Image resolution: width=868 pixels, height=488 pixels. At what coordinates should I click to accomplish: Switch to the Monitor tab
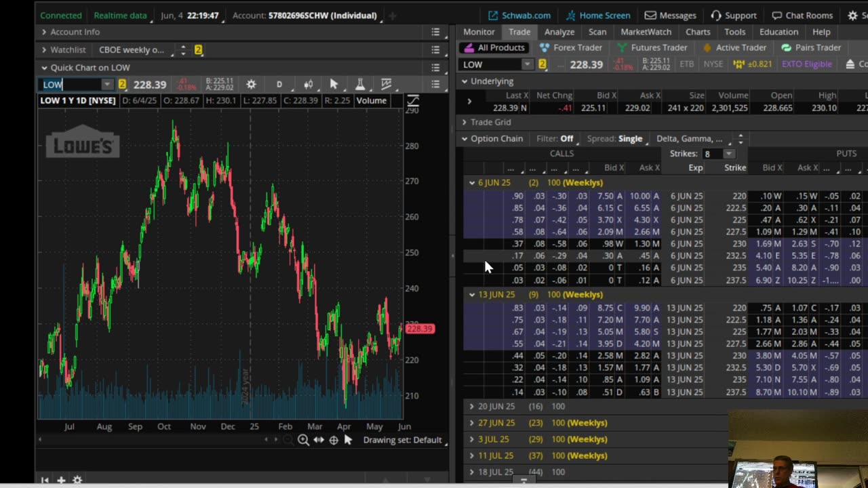coord(479,32)
